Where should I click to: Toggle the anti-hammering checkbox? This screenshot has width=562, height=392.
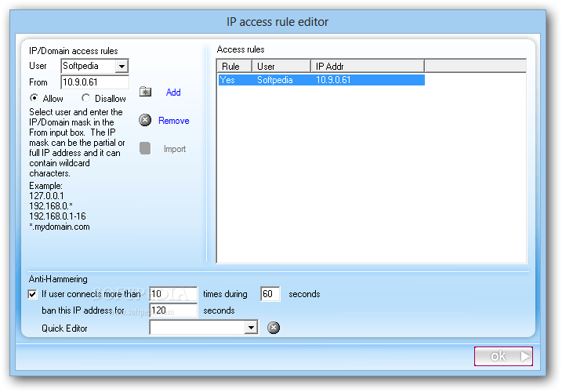[32, 295]
